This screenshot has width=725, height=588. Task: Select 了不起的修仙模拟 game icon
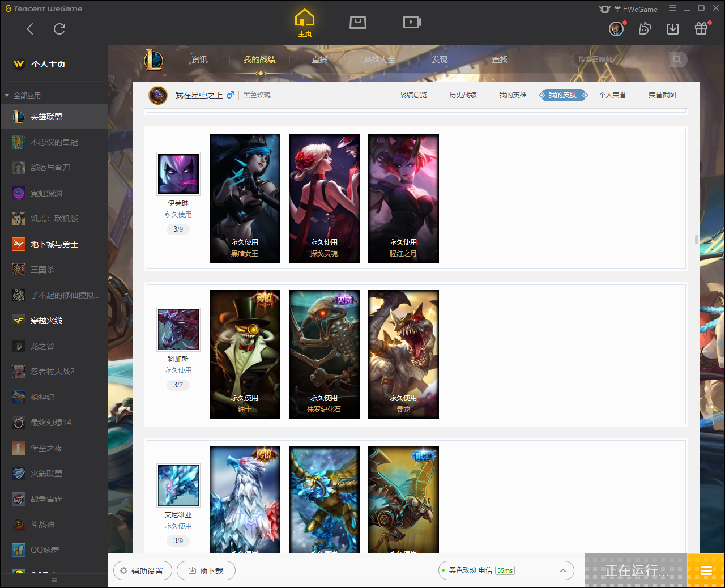(x=19, y=295)
